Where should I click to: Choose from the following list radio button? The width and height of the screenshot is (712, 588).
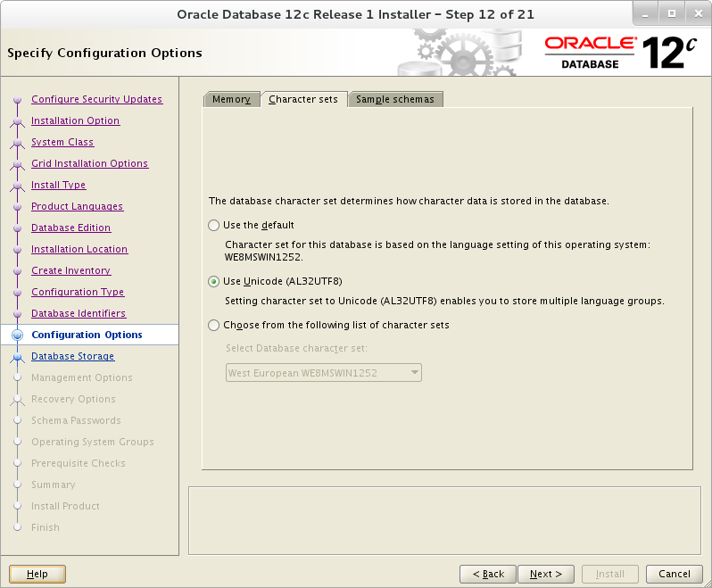pyautogui.click(x=213, y=325)
